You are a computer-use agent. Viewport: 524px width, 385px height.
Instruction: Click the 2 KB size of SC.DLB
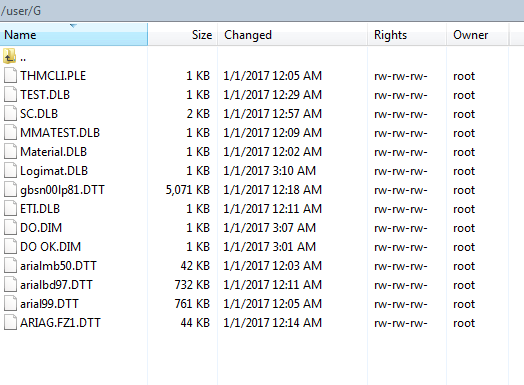pos(198,114)
